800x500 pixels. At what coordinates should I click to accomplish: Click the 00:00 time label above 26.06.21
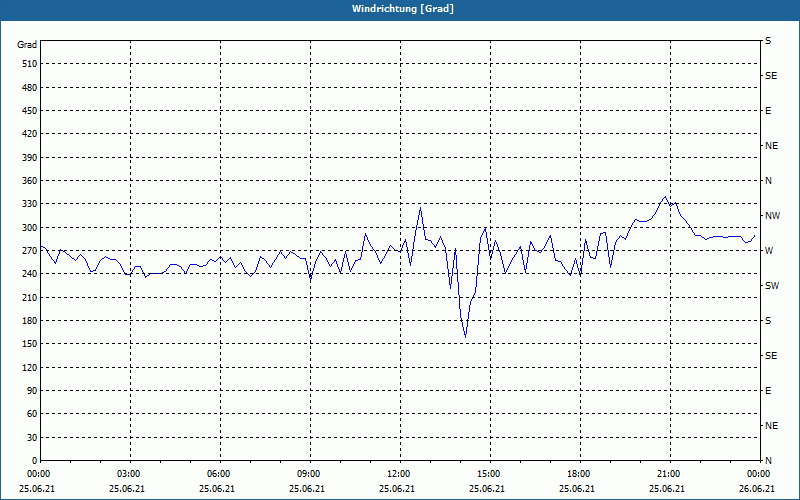(x=757, y=474)
